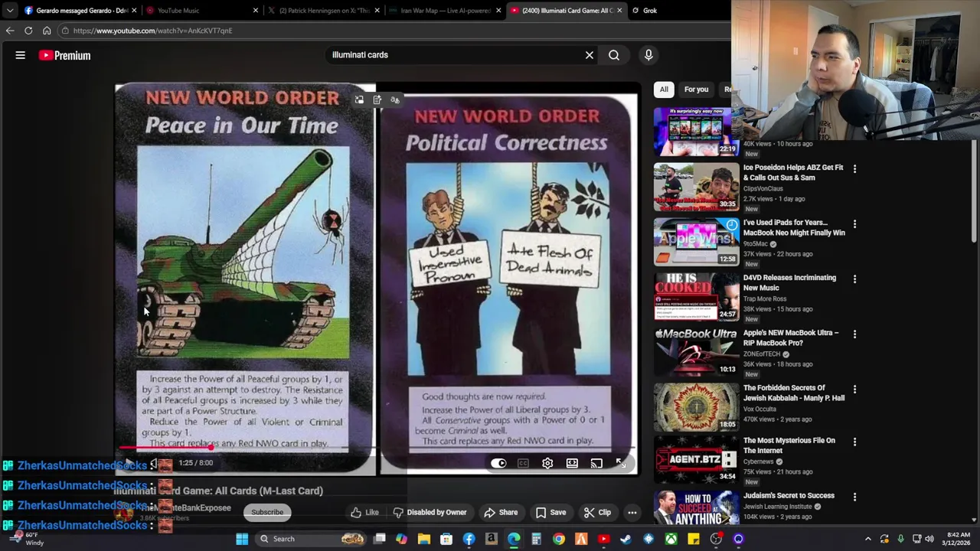Image resolution: width=980 pixels, height=551 pixels.
Task: Share the video
Action: pyautogui.click(x=501, y=512)
